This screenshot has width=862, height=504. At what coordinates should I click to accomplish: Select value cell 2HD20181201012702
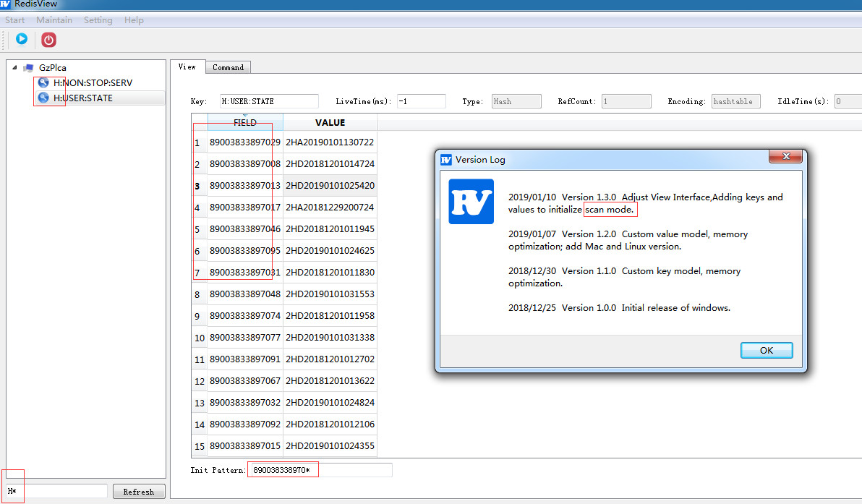(330, 359)
